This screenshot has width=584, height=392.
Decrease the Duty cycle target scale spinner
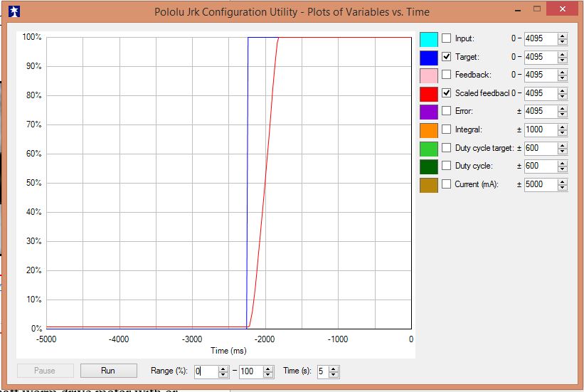click(x=563, y=151)
